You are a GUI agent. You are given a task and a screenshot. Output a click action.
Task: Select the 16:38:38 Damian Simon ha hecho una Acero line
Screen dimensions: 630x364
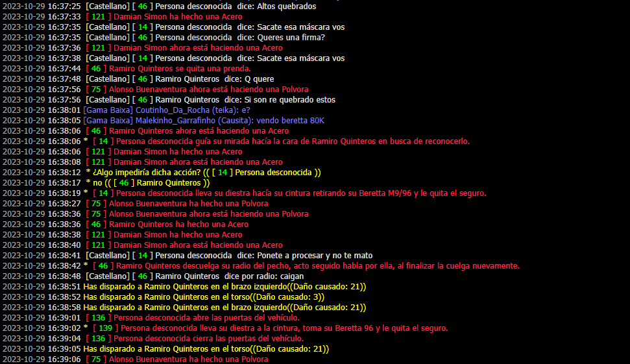[x=122, y=235]
